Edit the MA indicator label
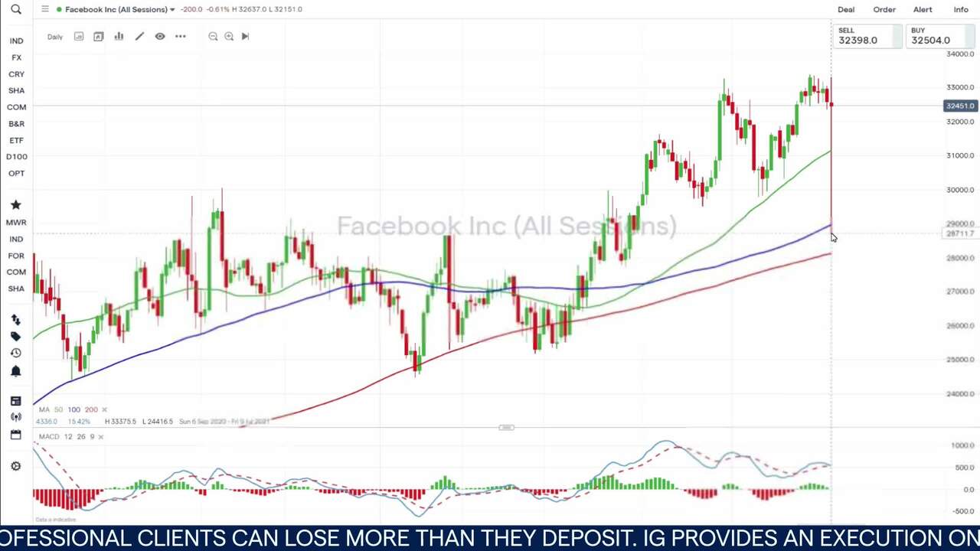Image resolution: width=980 pixels, height=551 pixels. click(44, 409)
